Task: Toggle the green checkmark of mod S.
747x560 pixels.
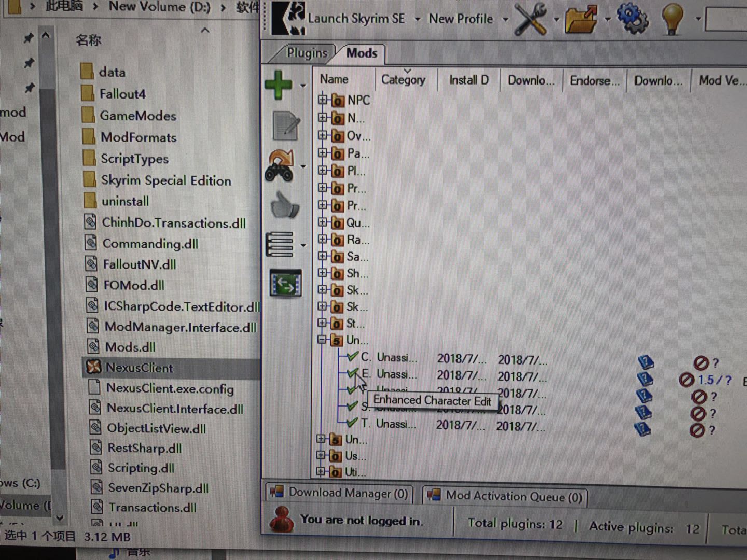Action: pos(352,405)
